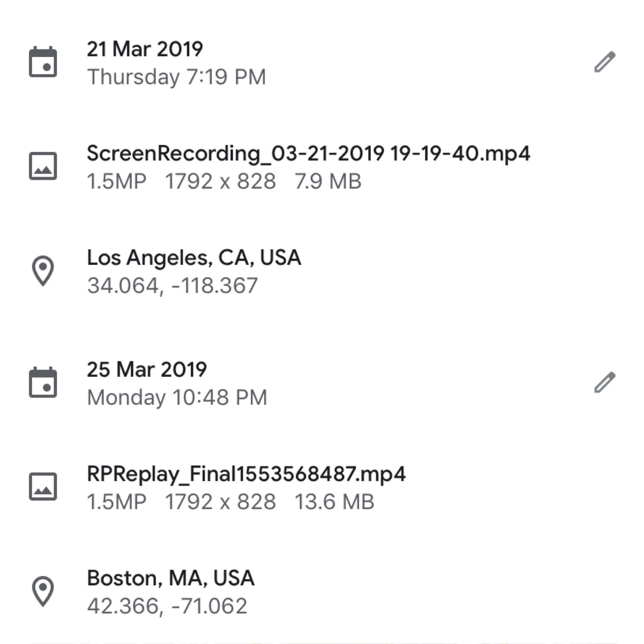Edit the 25 Mar 2019 date with pencil
This screenshot has width=644, height=644.
click(605, 382)
